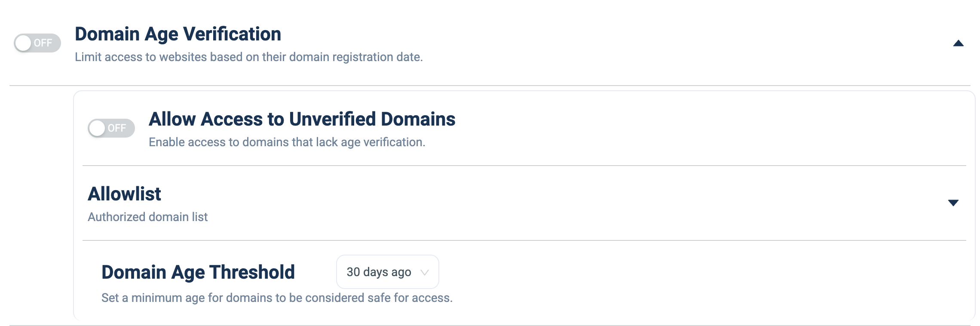Turn on Allow Access to Unverified Domains
The width and height of the screenshot is (980, 326).
111,128
